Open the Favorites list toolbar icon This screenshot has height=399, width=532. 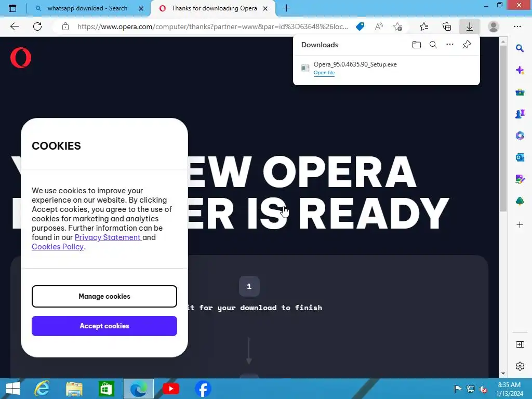click(424, 26)
